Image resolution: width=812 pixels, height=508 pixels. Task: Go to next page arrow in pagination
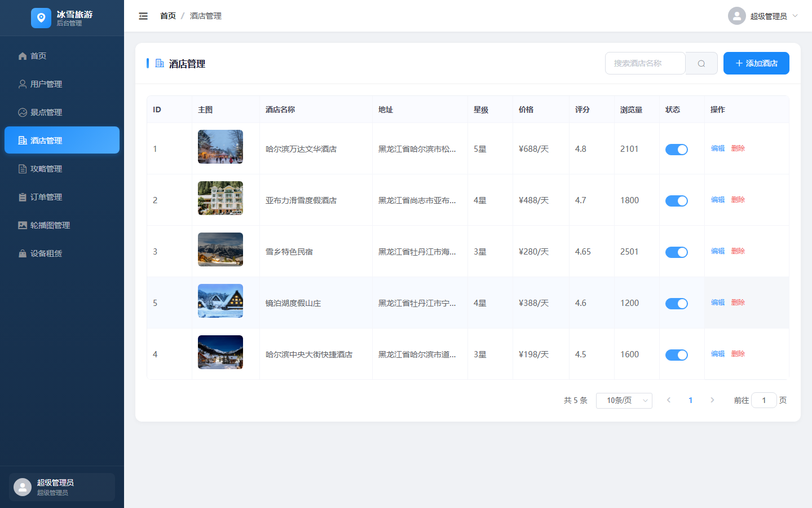(x=712, y=400)
